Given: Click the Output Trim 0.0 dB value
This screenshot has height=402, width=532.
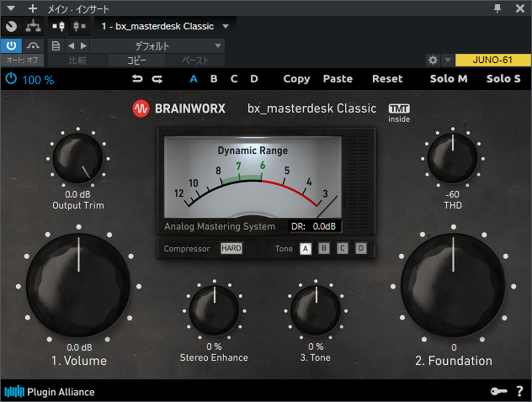Looking at the screenshot, I should [77, 194].
